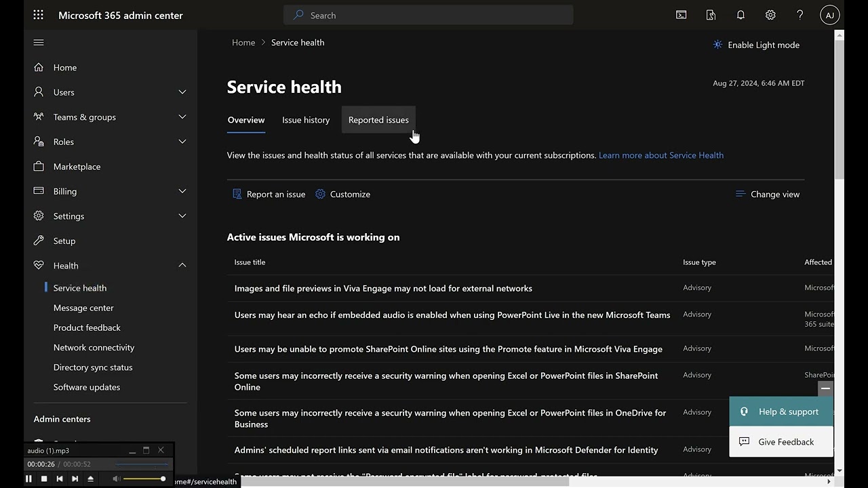Screen dimensions: 868x488
Task: Minimize the Help & support floating panel
Action: [825, 388]
